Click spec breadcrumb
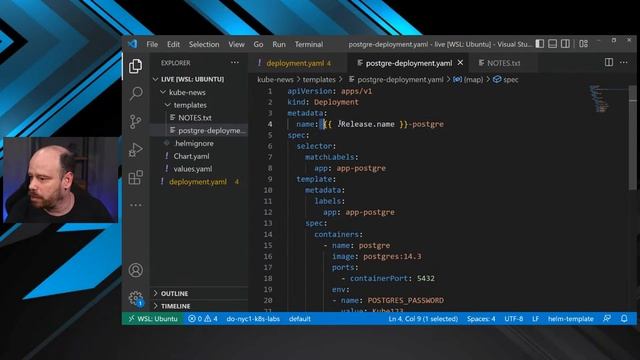 pyautogui.click(x=506, y=80)
